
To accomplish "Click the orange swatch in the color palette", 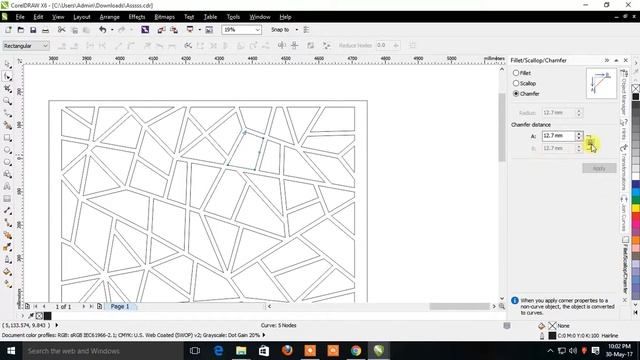I will pyautogui.click(x=636, y=240).
